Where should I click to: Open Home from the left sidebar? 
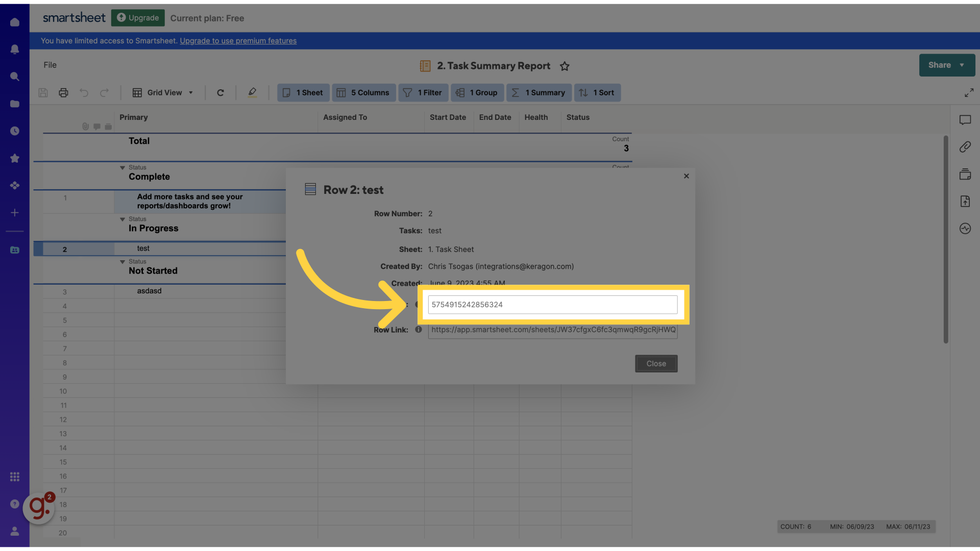(15, 22)
